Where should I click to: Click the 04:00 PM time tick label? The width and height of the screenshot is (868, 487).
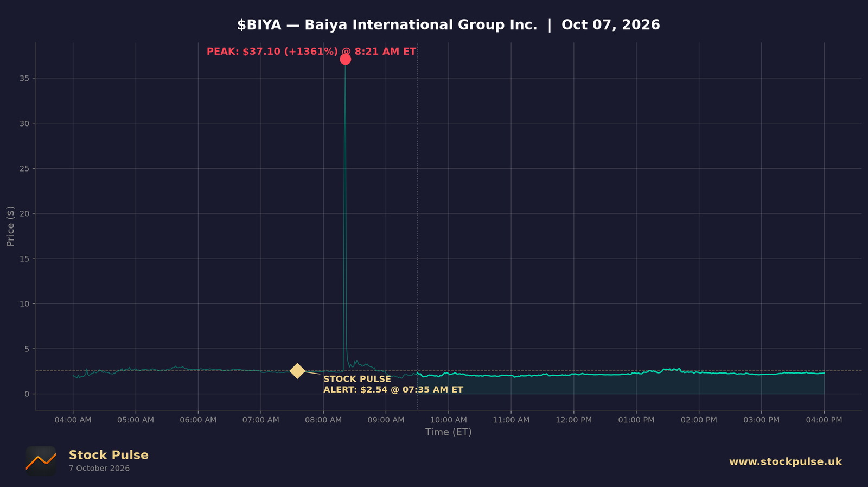pos(824,420)
